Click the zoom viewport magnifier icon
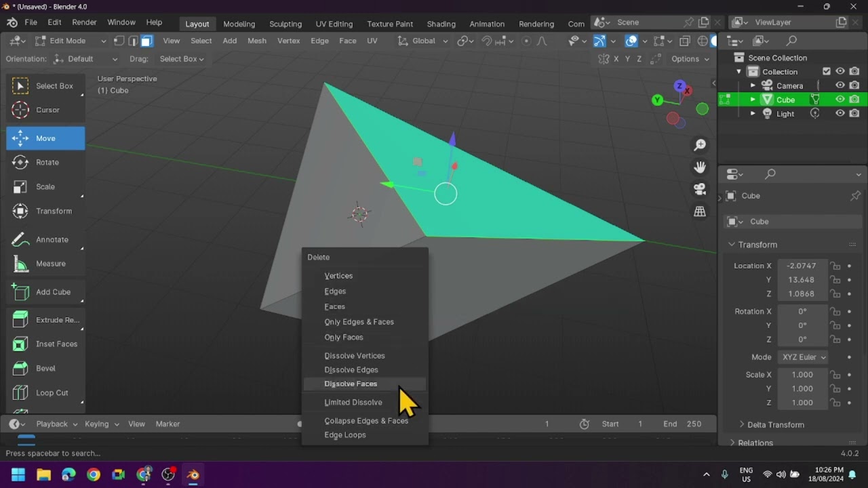This screenshot has width=868, height=488. [700, 145]
